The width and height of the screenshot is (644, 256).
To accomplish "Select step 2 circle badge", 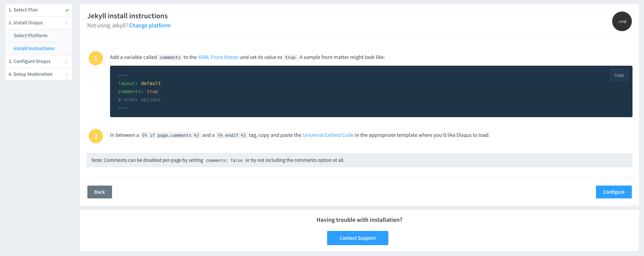I will (x=95, y=136).
